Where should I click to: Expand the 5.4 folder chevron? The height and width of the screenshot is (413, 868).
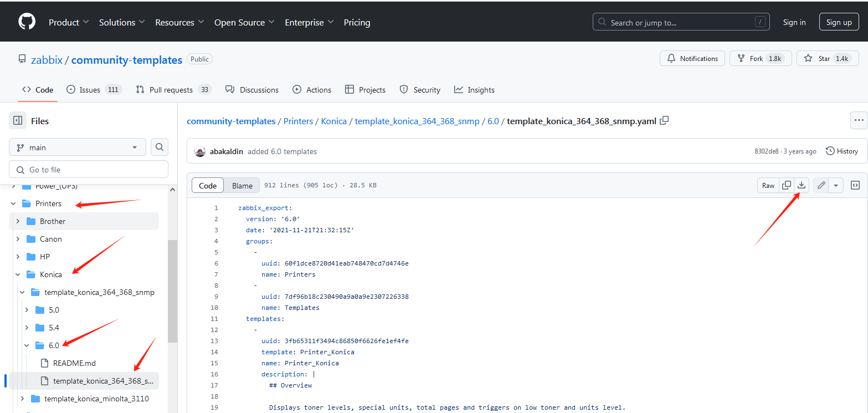27,328
